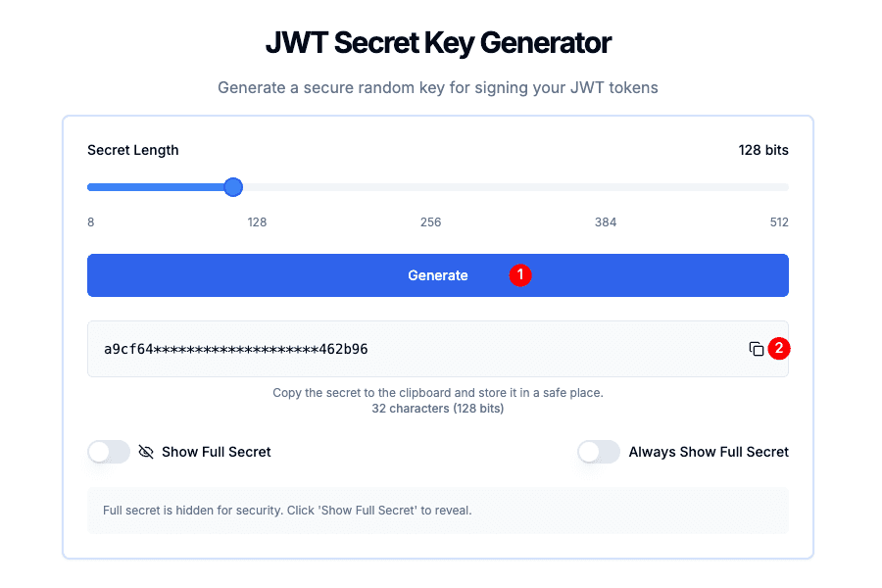Image resolution: width=882 pixels, height=588 pixels.
Task: Click the red step 1 badge
Action: click(x=519, y=275)
